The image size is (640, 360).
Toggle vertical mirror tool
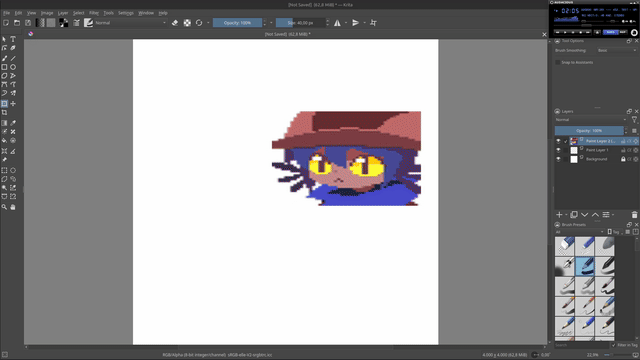pos(356,23)
